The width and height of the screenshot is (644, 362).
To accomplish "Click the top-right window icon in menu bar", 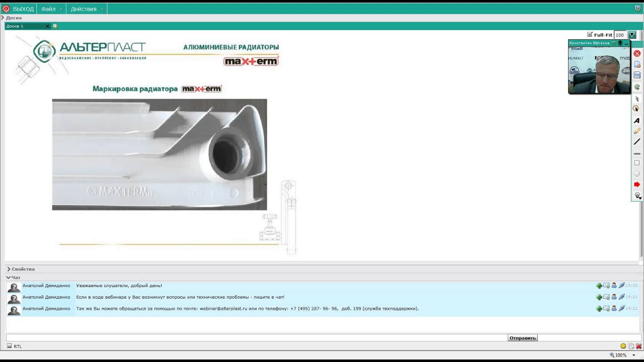I will tap(637, 9).
